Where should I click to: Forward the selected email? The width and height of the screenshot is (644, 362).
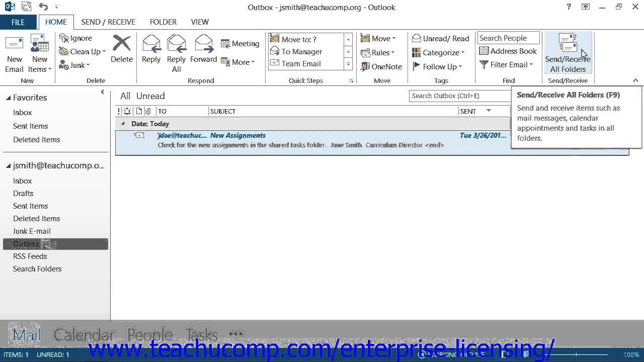click(x=203, y=49)
